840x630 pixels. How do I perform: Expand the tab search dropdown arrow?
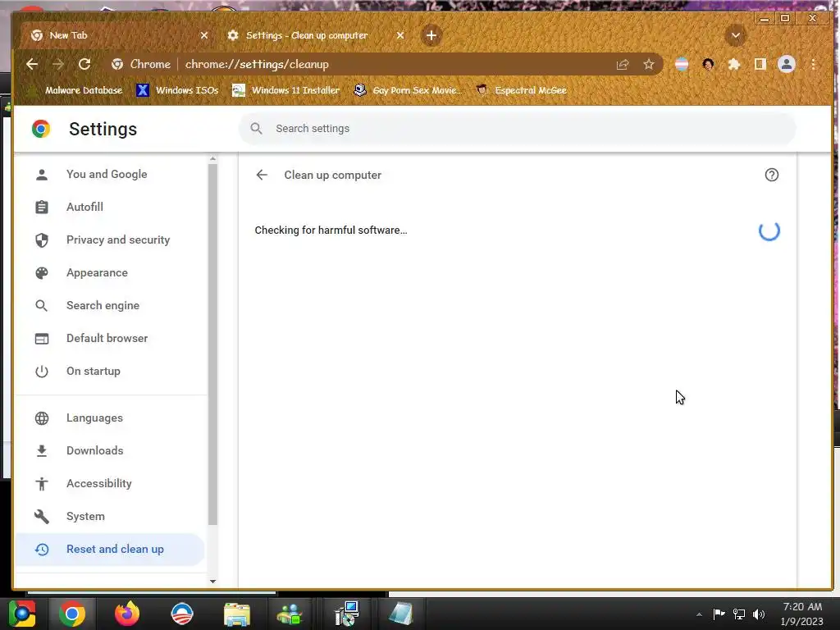pyautogui.click(x=736, y=35)
